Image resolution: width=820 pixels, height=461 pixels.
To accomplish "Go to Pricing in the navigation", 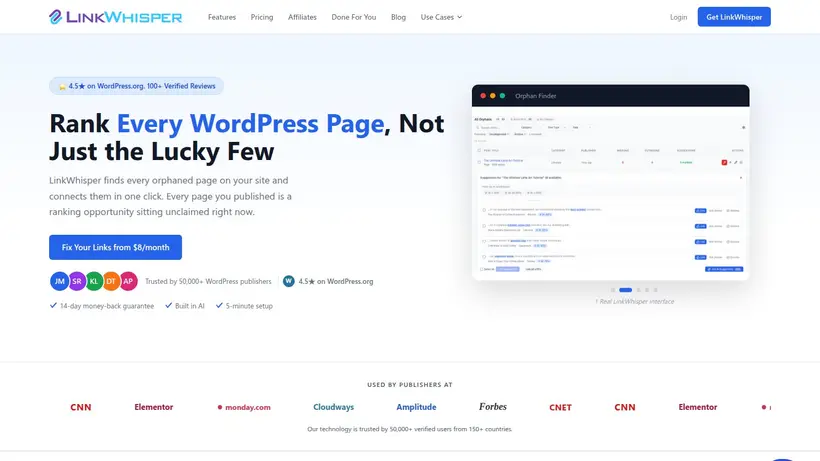I will tap(261, 17).
